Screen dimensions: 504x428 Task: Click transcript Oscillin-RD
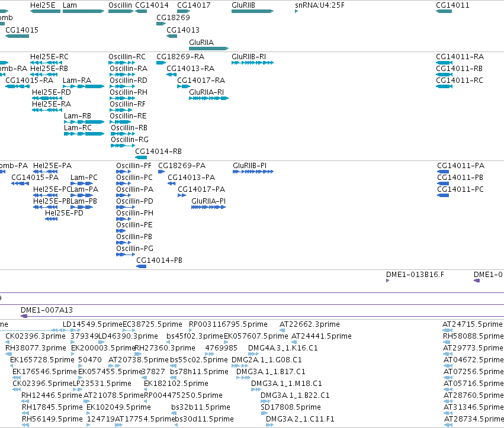pos(129,81)
